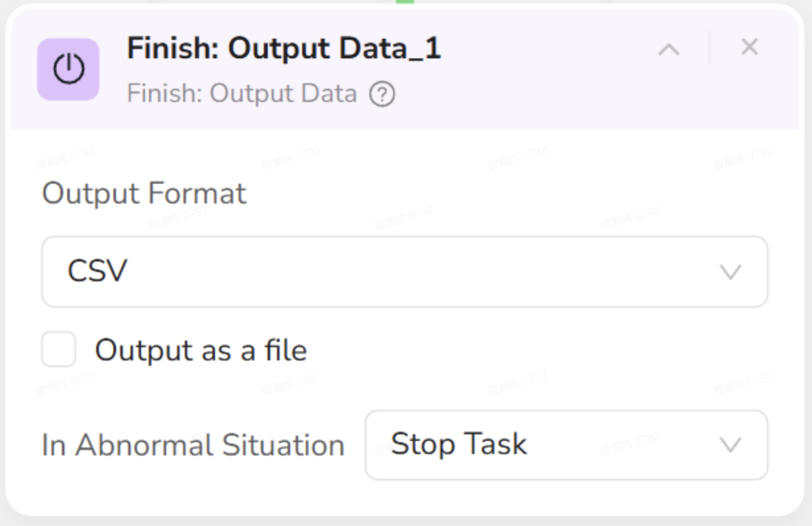Check the Output as a file checkbox

coord(59,349)
